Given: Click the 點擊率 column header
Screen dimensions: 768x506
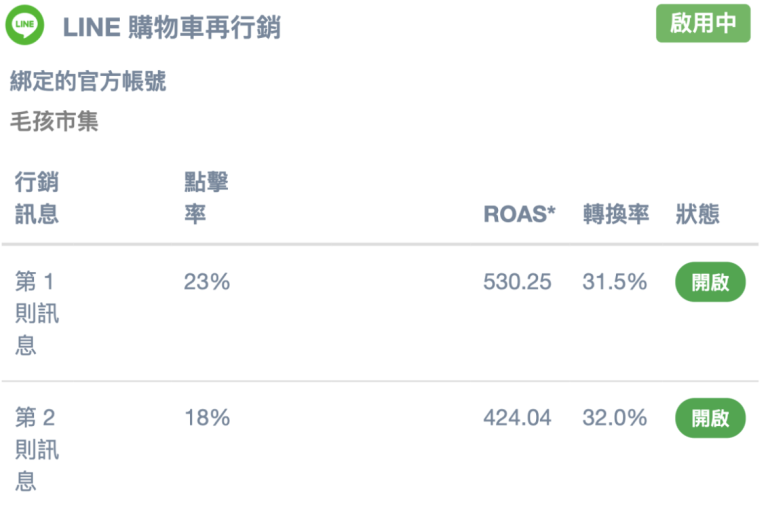Looking at the screenshot, I should click(206, 198).
